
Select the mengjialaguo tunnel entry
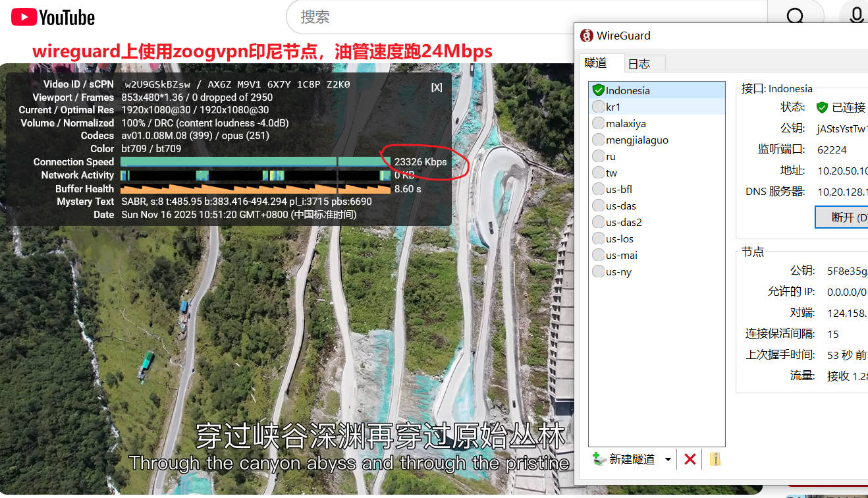(637, 140)
